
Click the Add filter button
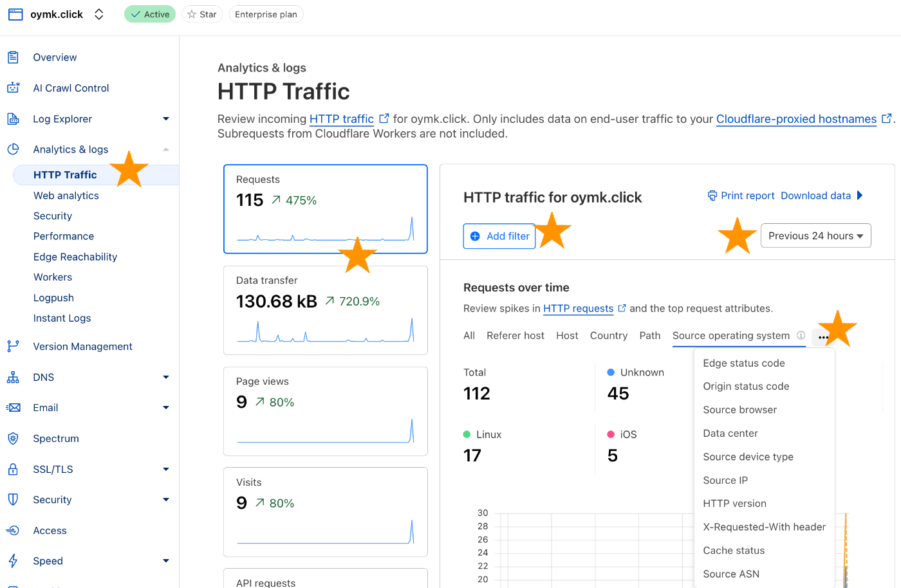coord(499,236)
